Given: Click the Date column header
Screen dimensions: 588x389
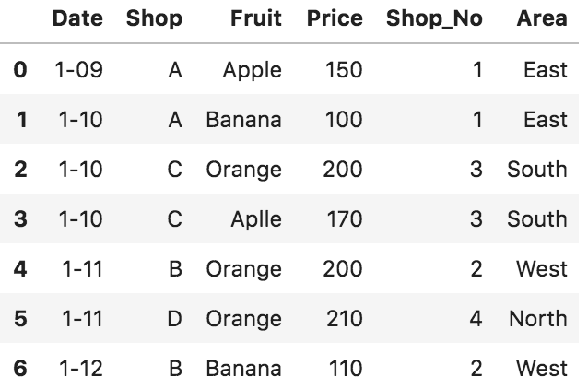Looking at the screenshot, I should pyautogui.click(x=77, y=18).
